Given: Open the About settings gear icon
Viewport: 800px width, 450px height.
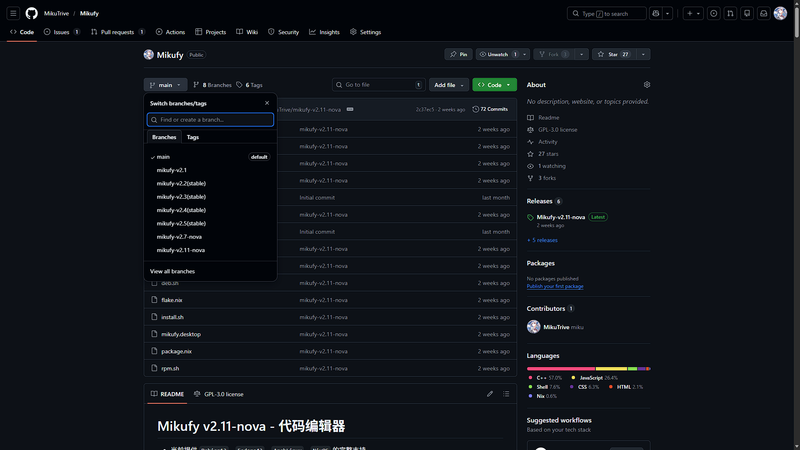Looking at the screenshot, I should 647,85.
